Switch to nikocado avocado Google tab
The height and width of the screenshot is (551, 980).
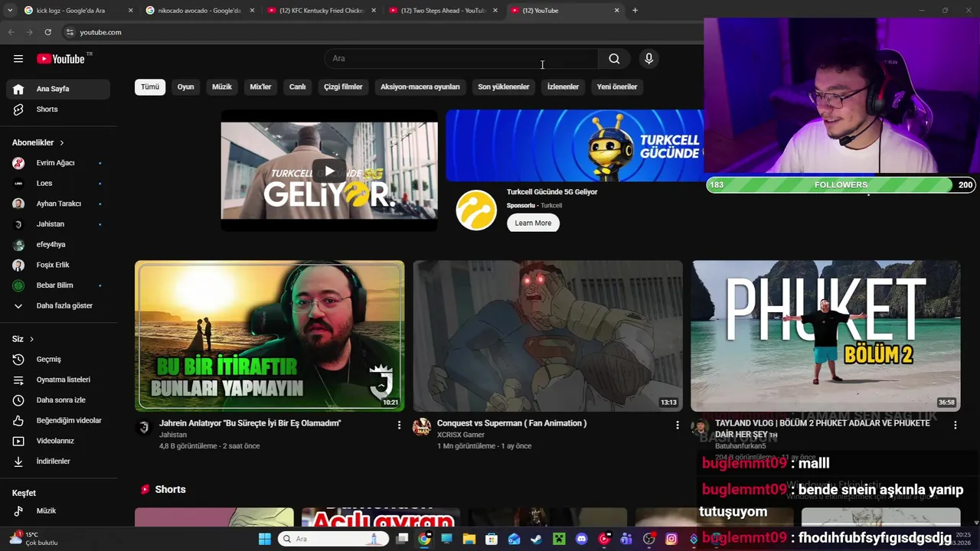click(x=200, y=11)
